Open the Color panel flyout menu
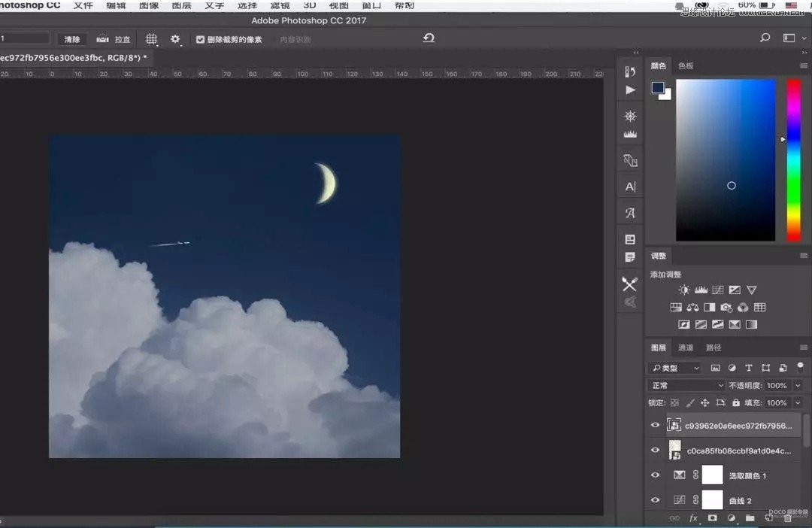 [803, 65]
